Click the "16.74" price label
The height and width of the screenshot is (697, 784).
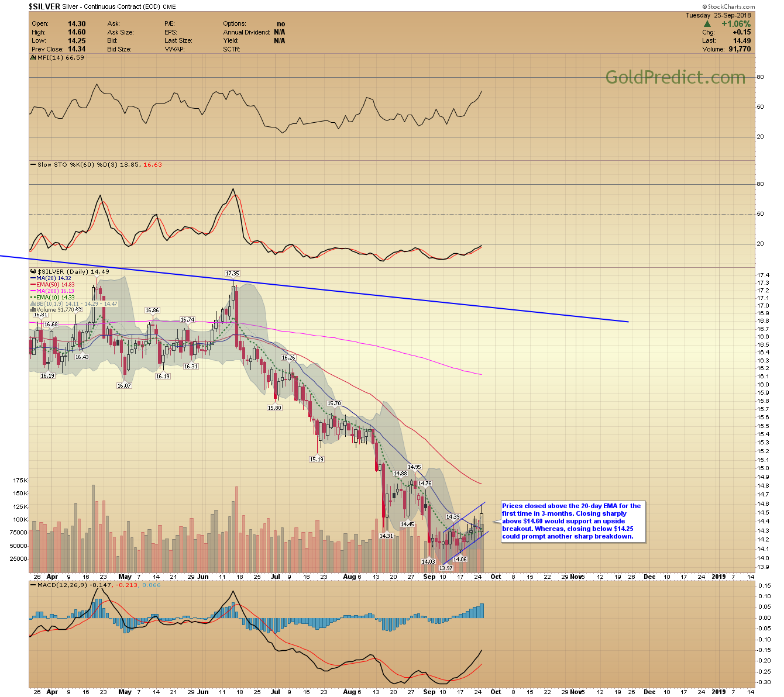tap(187, 320)
